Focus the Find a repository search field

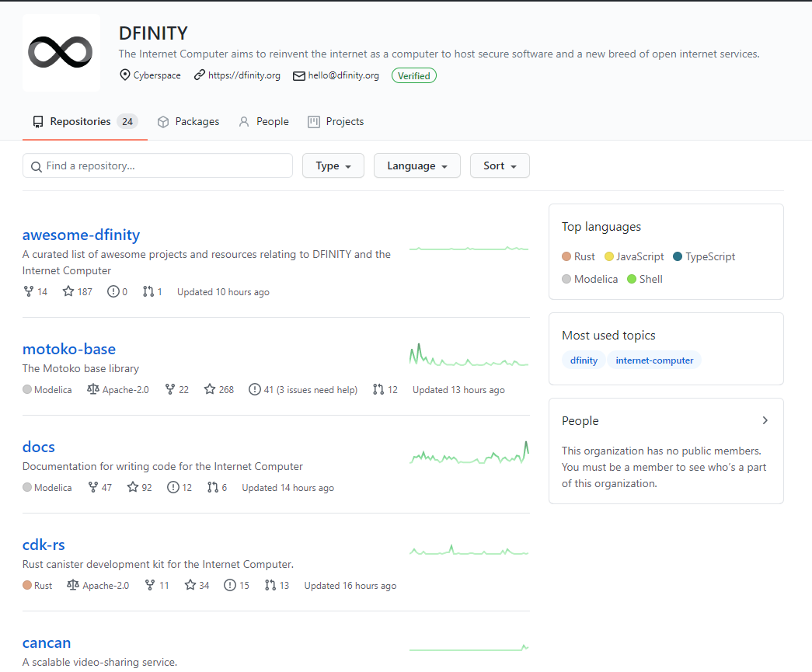(158, 165)
